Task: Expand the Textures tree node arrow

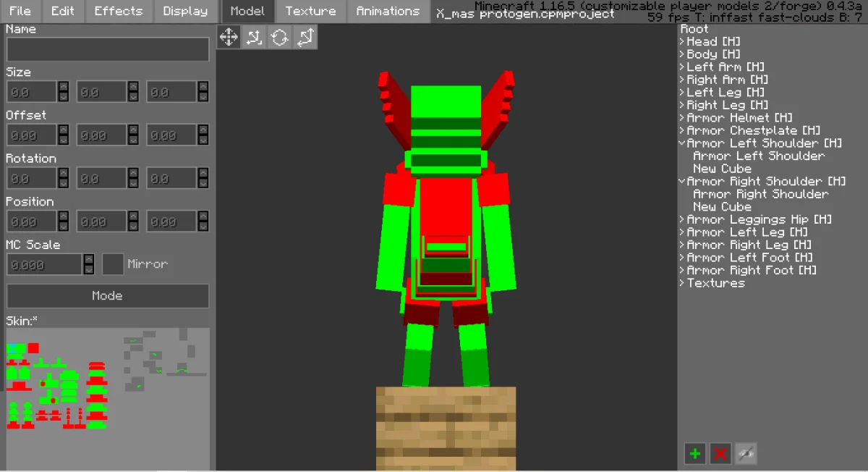Action: click(x=682, y=283)
